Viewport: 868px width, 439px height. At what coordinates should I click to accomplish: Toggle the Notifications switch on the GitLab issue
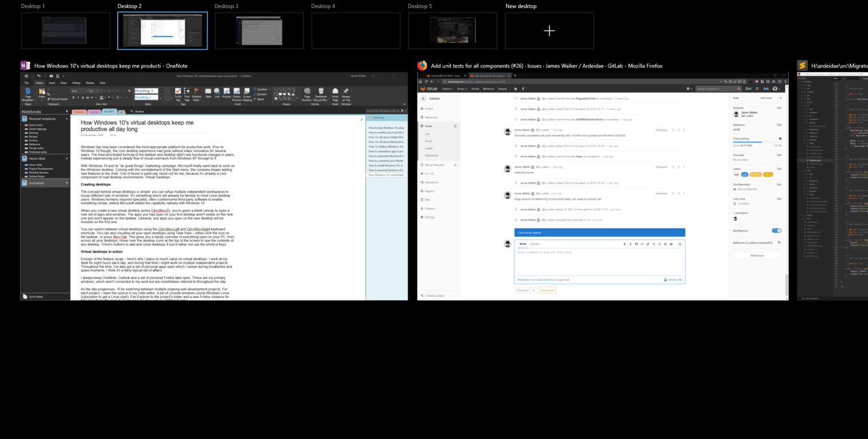click(777, 230)
